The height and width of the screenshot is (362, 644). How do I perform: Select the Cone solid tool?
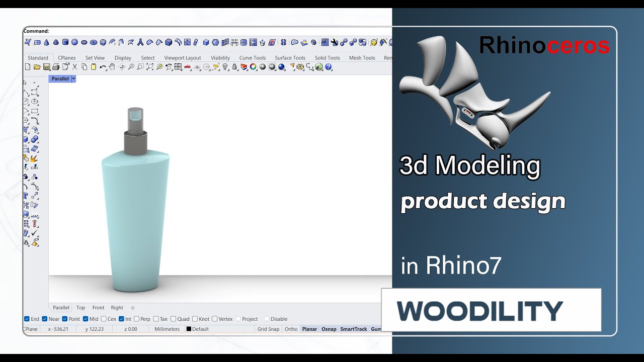[46, 42]
